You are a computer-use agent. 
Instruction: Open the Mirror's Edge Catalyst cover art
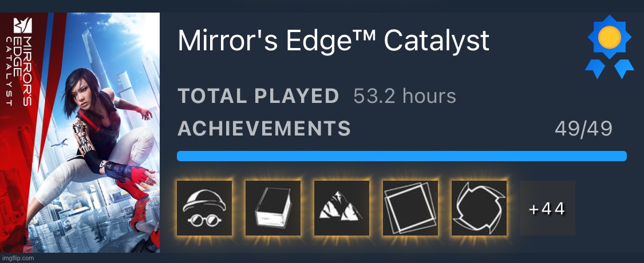80,133
